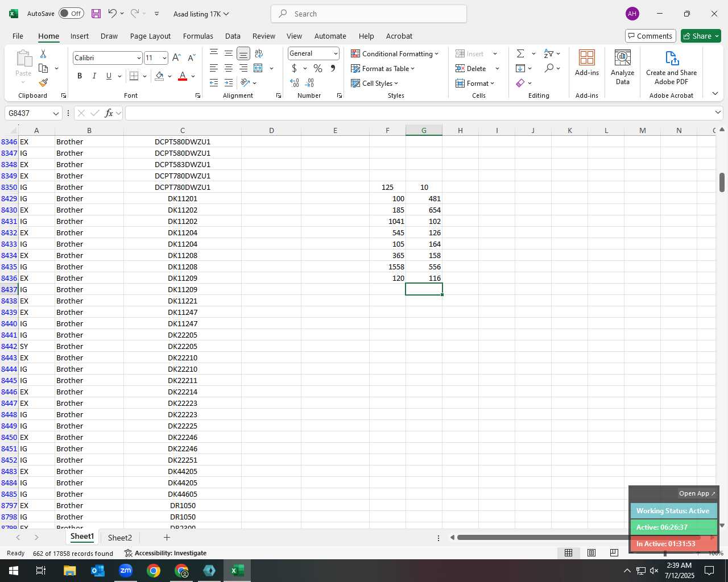Toggle Align Left
The height and width of the screenshot is (582, 728).
coord(214,68)
